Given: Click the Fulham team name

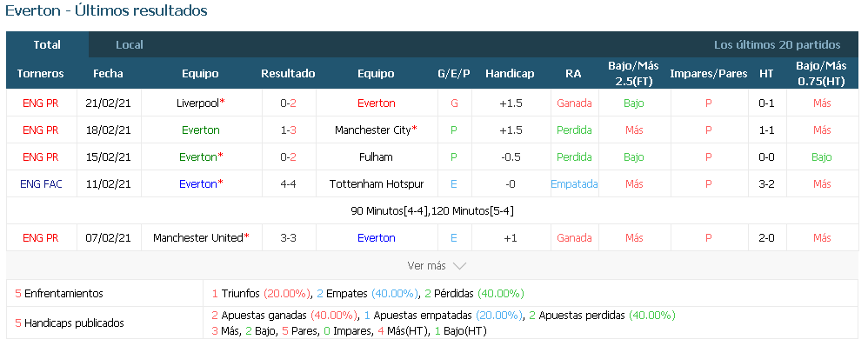Looking at the screenshot, I should [x=376, y=157].
